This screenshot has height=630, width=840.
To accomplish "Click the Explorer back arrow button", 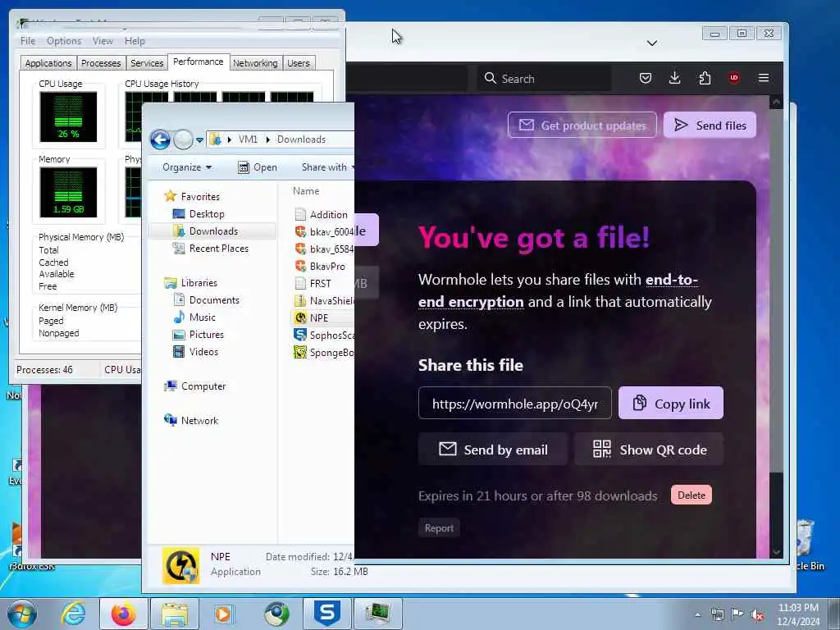I will pyautogui.click(x=160, y=139).
